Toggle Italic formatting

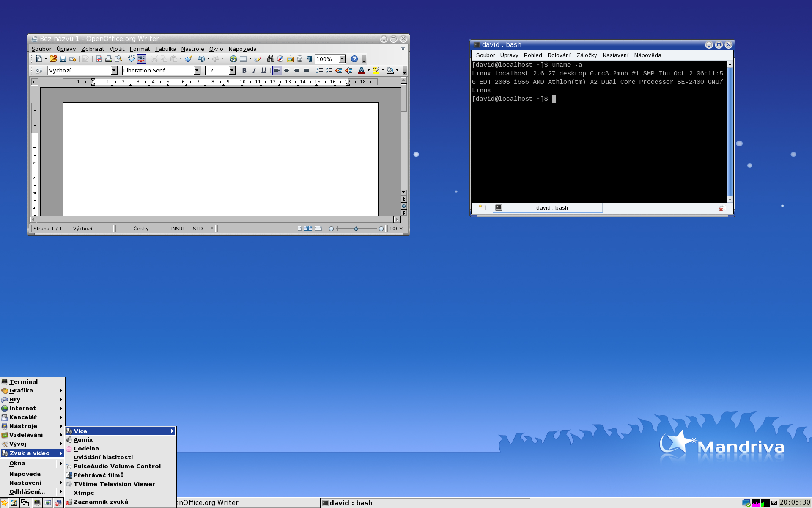click(x=254, y=70)
